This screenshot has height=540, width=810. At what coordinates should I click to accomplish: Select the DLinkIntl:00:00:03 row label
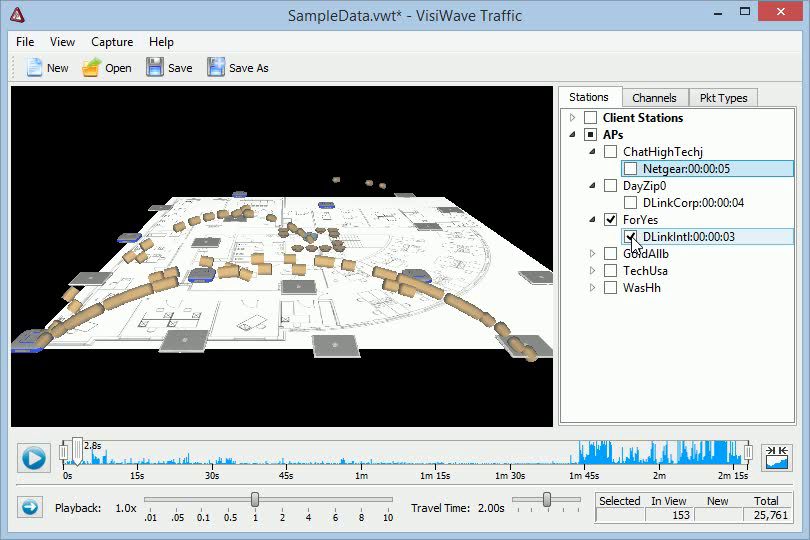click(689, 237)
